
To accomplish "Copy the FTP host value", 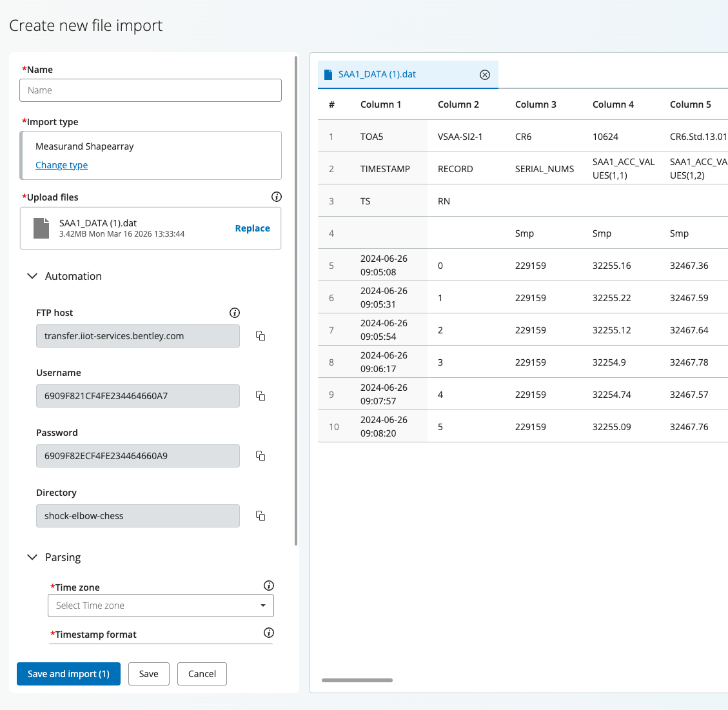I will point(261,336).
